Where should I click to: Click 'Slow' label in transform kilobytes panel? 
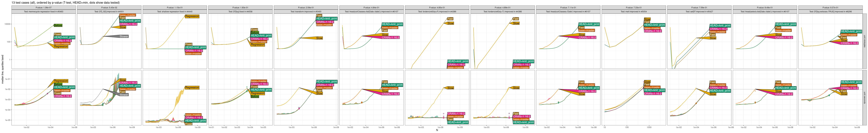point(319,38)
